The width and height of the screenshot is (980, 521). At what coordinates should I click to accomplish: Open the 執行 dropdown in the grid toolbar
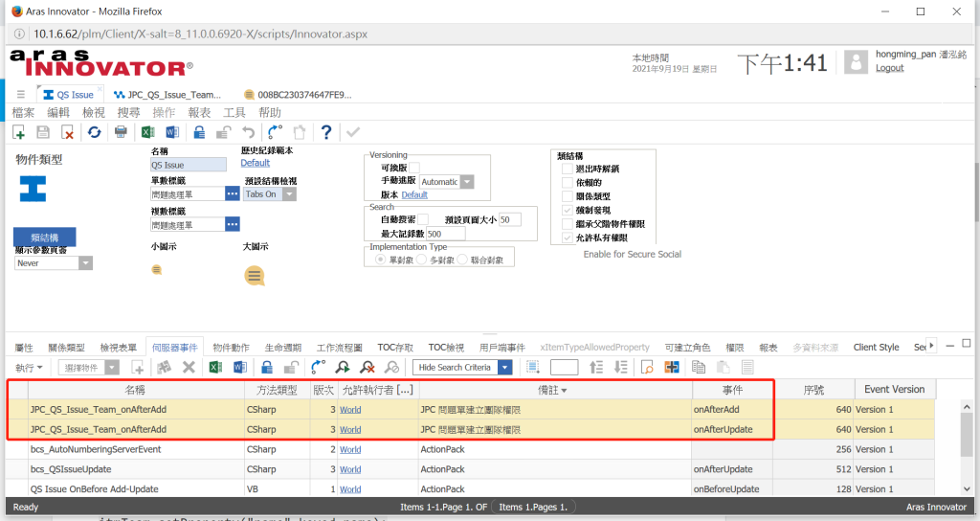pyautogui.click(x=29, y=368)
